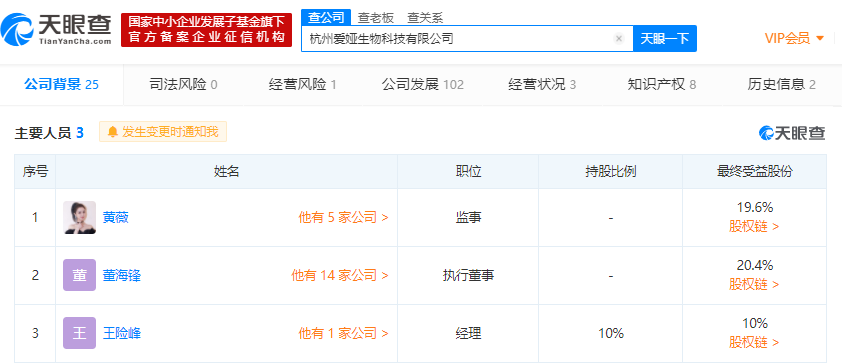Screen dimensions: 842x363
Task: Click the 发生变更时通知我 button
Action: point(163,132)
